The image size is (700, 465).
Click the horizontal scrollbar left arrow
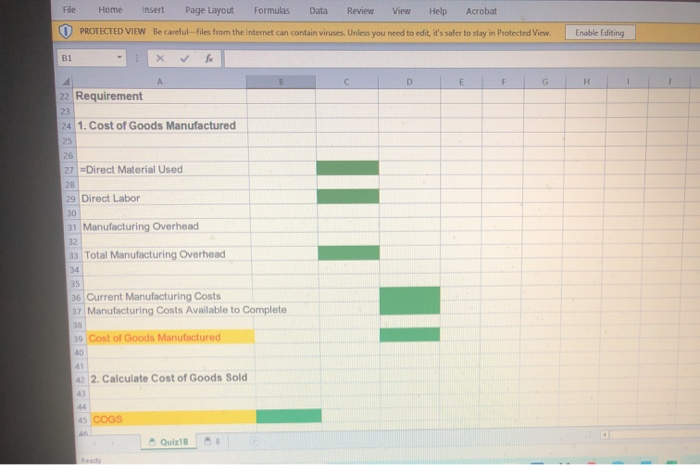point(604,434)
